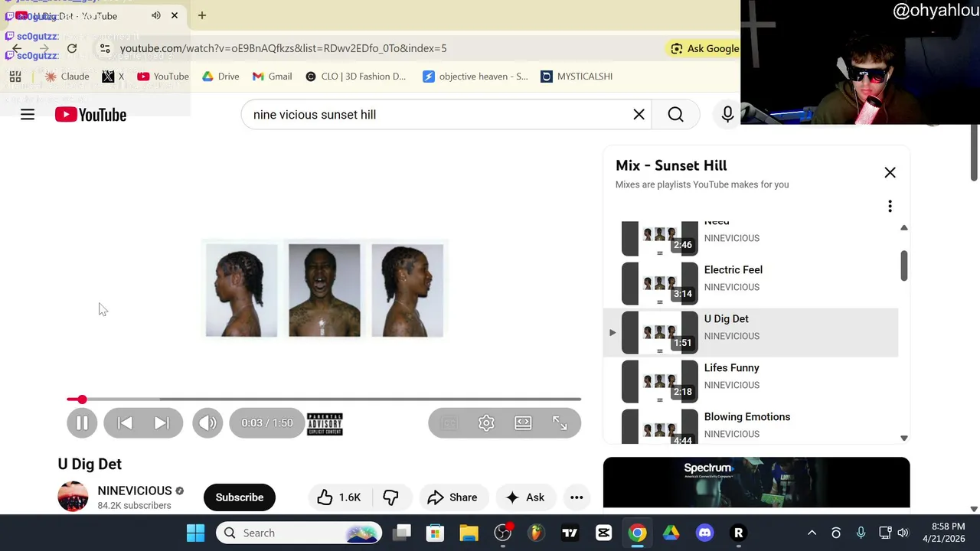The width and height of the screenshot is (980, 551).
Task: Open the Claude bookmark
Action: [x=67, y=77]
